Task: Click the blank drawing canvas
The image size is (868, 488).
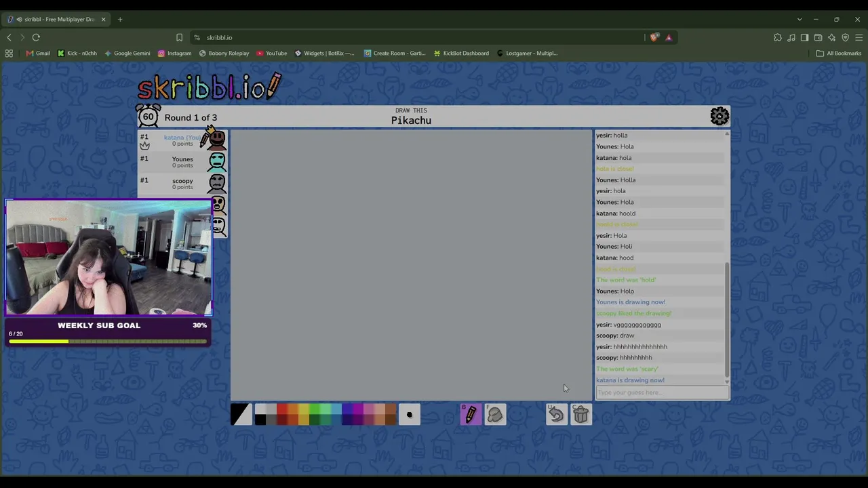Action: [411, 265]
